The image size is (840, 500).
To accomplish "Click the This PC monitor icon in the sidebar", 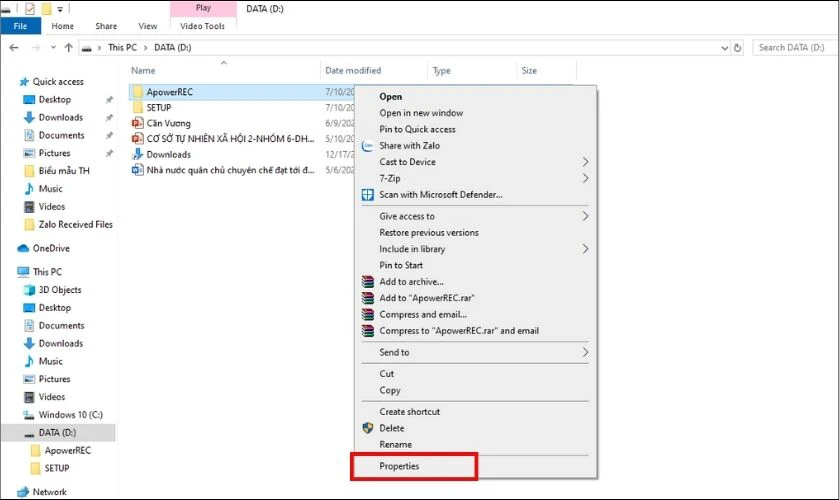I will click(x=23, y=272).
